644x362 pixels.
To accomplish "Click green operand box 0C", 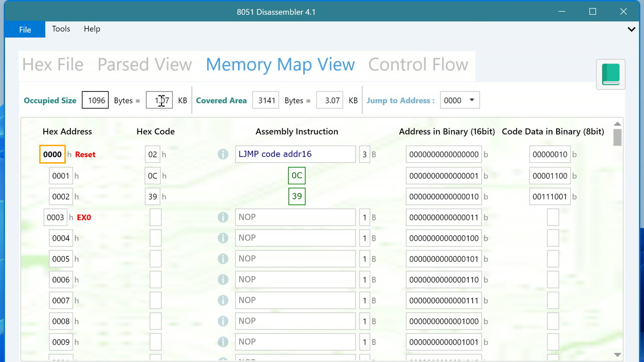I will coord(297,175).
